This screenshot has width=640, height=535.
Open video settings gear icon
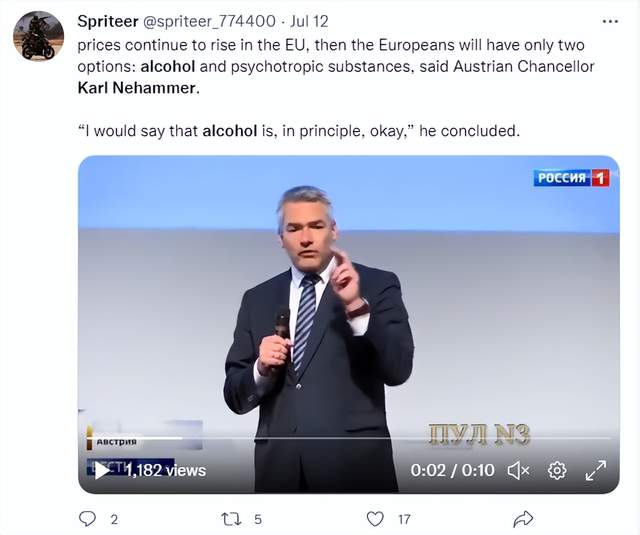pyautogui.click(x=557, y=470)
